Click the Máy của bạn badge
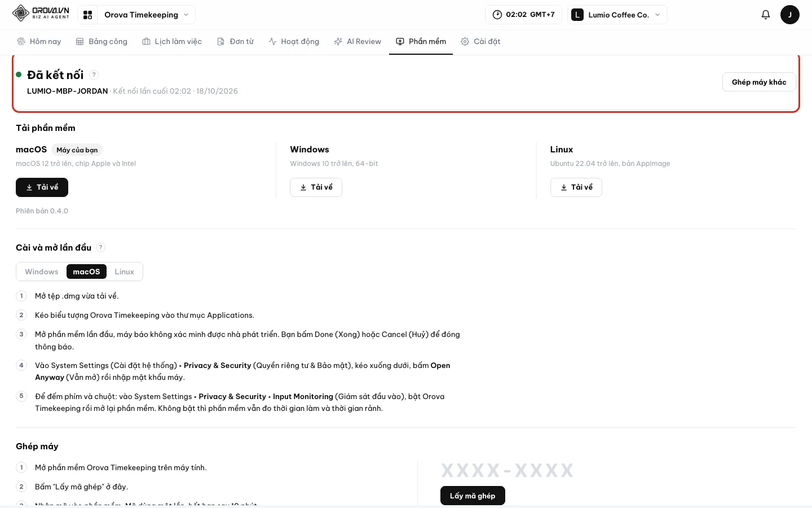 (x=77, y=150)
